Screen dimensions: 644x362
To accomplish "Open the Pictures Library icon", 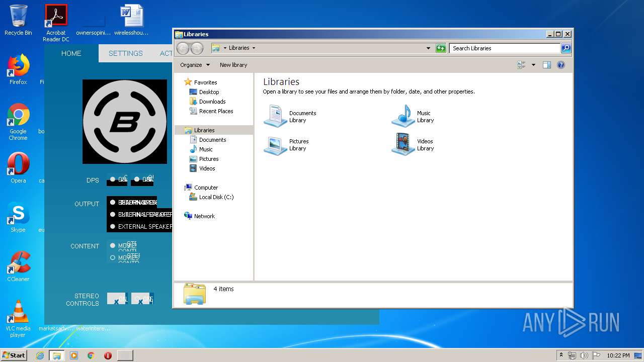I will (275, 145).
